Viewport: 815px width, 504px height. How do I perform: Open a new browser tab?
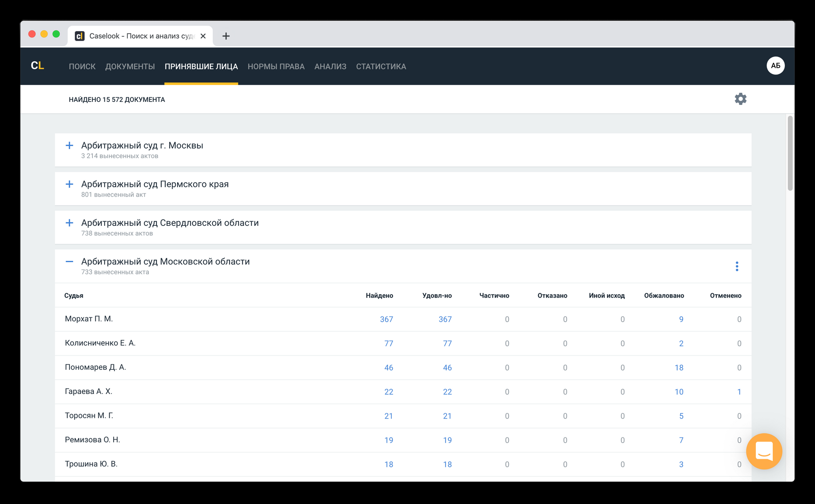point(226,36)
